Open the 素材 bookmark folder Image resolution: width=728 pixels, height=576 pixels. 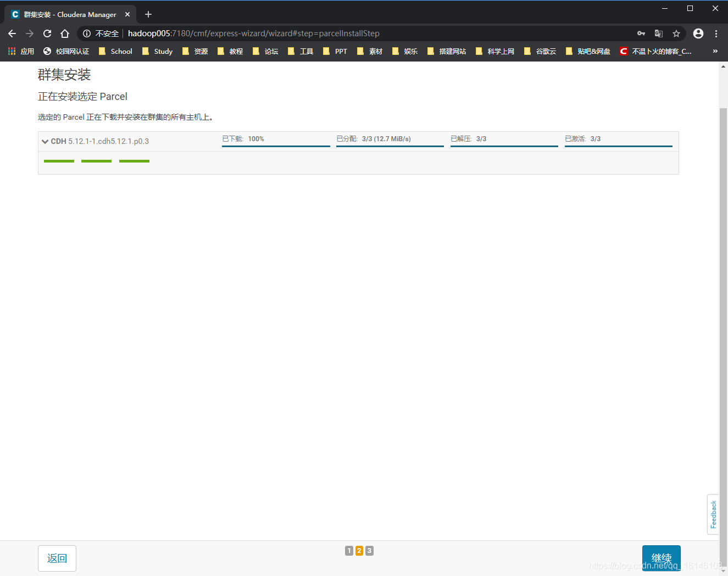click(370, 51)
